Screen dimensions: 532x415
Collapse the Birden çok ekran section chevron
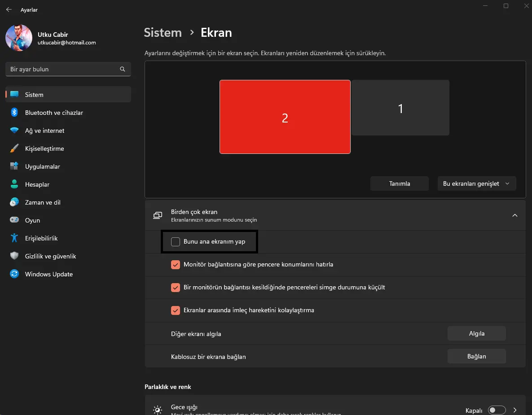(x=514, y=215)
